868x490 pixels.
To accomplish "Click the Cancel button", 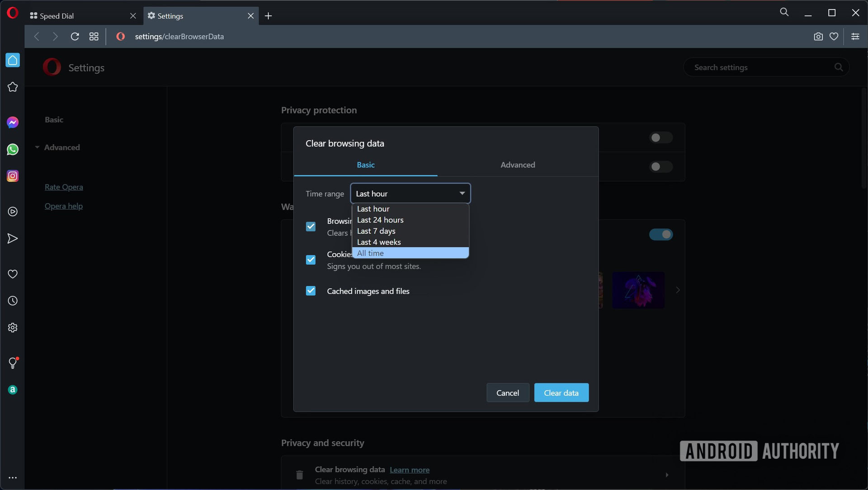I will tap(508, 393).
